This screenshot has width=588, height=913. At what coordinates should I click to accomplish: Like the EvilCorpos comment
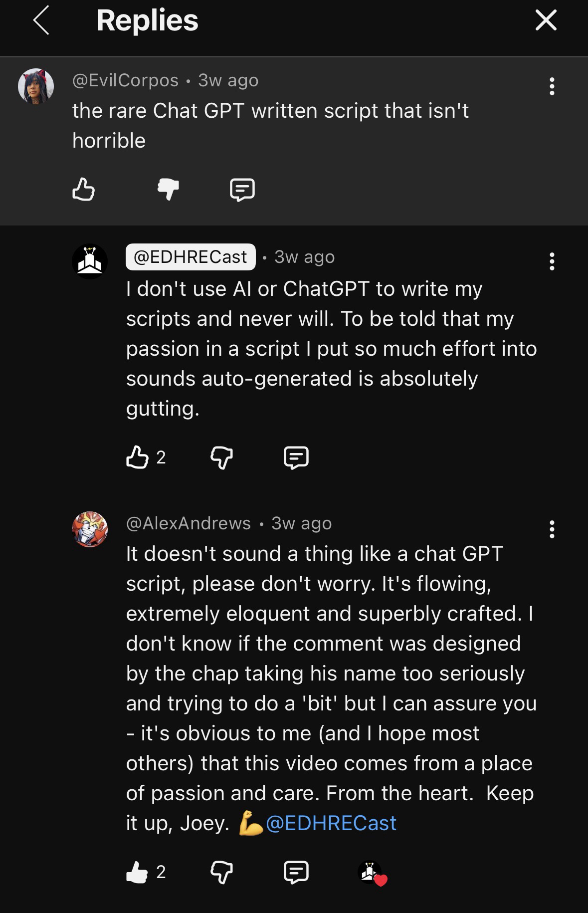click(x=83, y=189)
